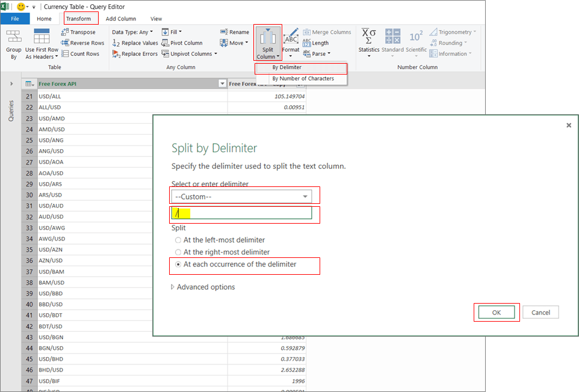Switch to the Home tab

click(x=44, y=19)
